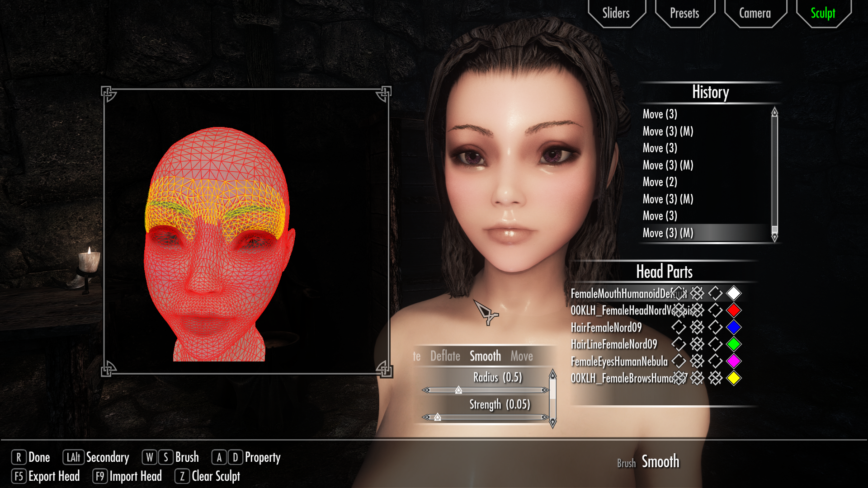Image resolution: width=868 pixels, height=488 pixels.
Task: Click the Strength slider left arrow
Action: [426, 417]
